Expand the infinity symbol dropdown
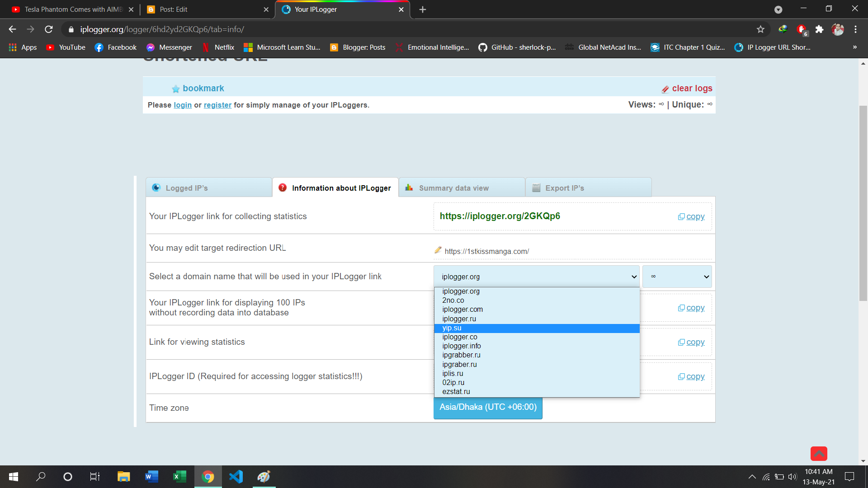This screenshot has height=488, width=868. [x=677, y=277]
